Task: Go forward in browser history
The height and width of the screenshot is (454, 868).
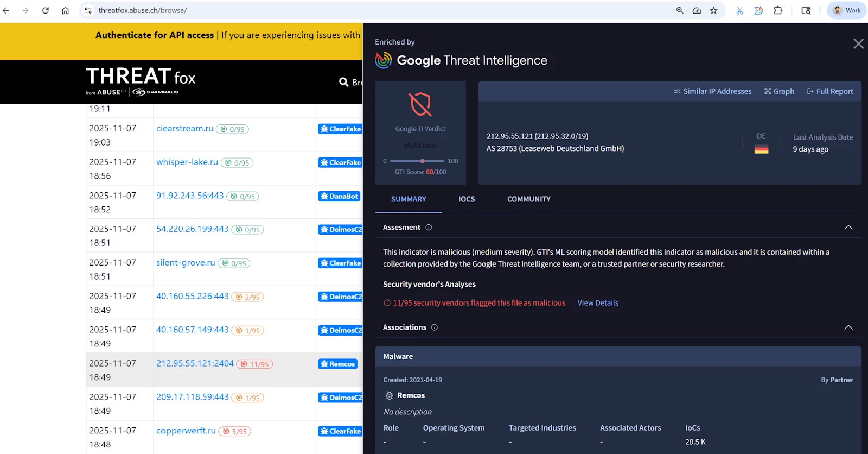Action: [x=25, y=10]
